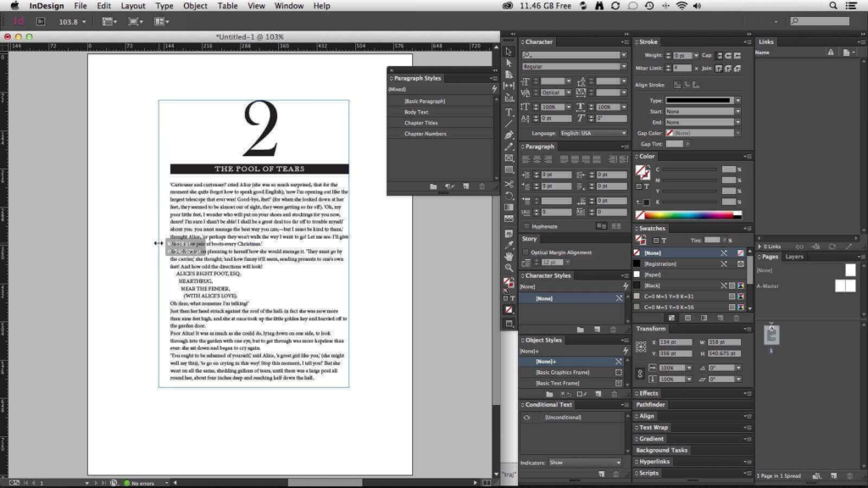Screen dimensions: 868x488
Task: Open Adobe Bridge from the application bar
Action: coord(41,21)
